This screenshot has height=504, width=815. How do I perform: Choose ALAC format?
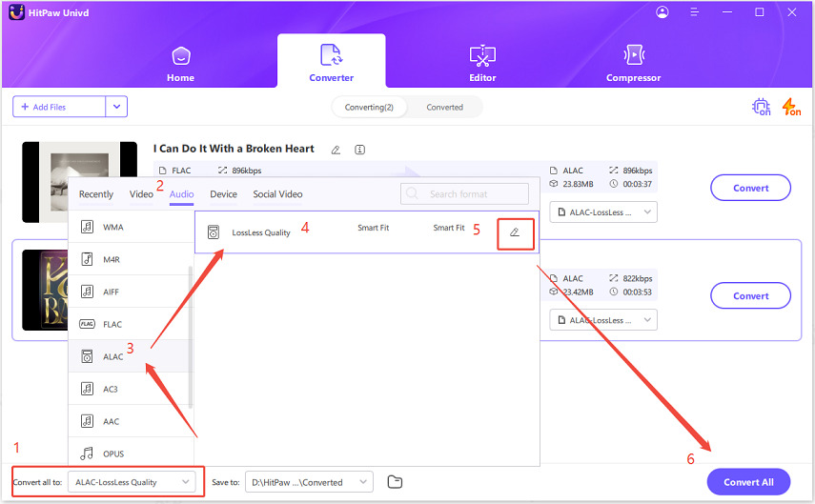pyautogui.click(x=131, y=356)
